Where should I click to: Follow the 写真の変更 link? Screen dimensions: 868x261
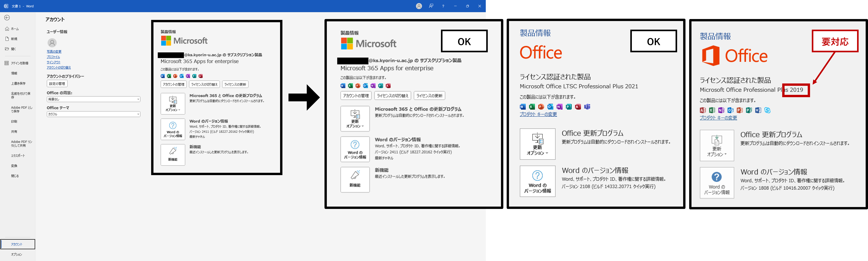tap(54, 52)
